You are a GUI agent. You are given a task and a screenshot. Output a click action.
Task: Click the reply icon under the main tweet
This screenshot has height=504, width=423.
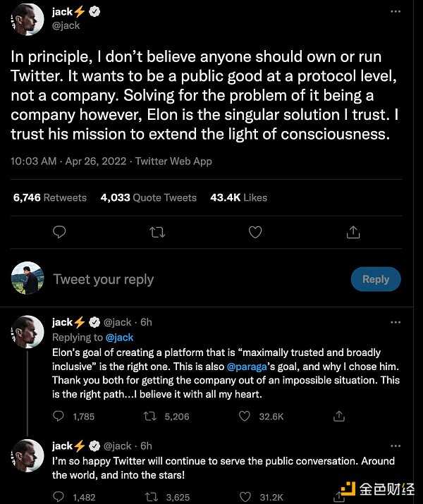[60, 232]
